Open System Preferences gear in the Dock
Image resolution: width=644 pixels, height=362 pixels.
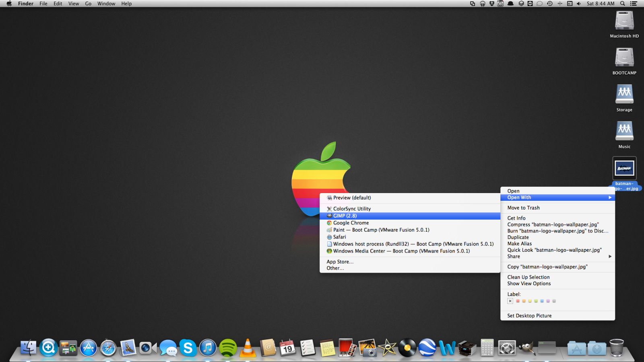(x=507, y=348)
